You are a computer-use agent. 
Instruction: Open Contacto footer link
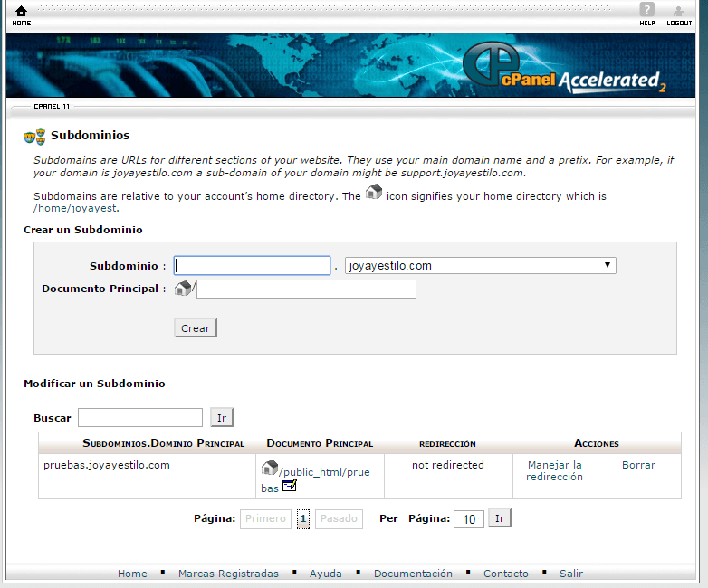pyautogui.click(x=506, y=574)
